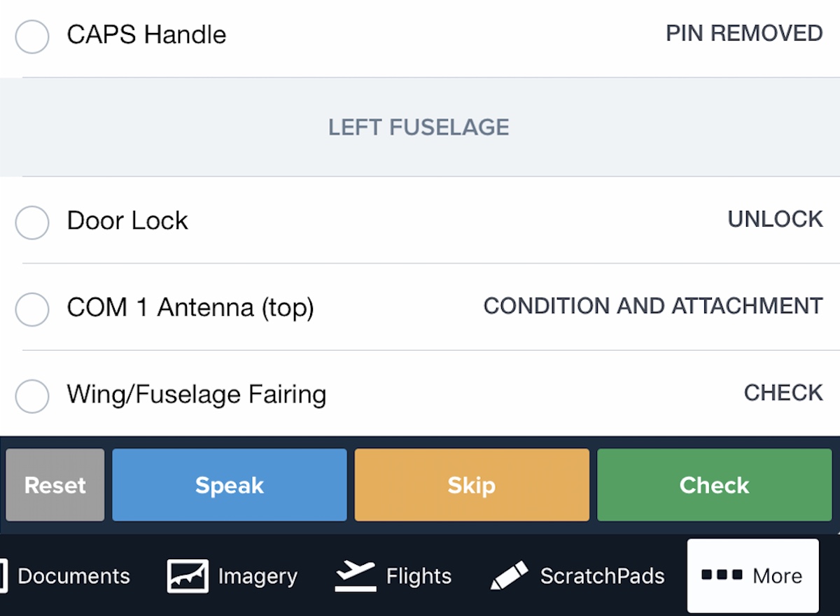Tap the Imagery chart icon
The width and height of the screenshot is (840, 616).
point(188,576)
